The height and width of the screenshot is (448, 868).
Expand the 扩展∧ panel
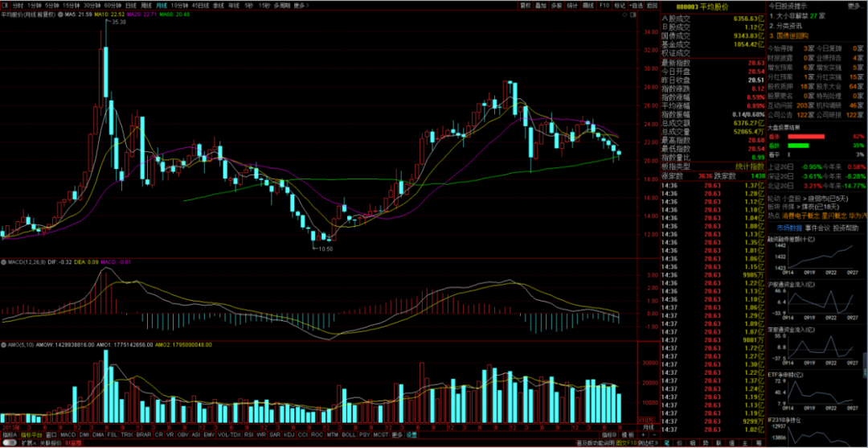coord(28,443)
